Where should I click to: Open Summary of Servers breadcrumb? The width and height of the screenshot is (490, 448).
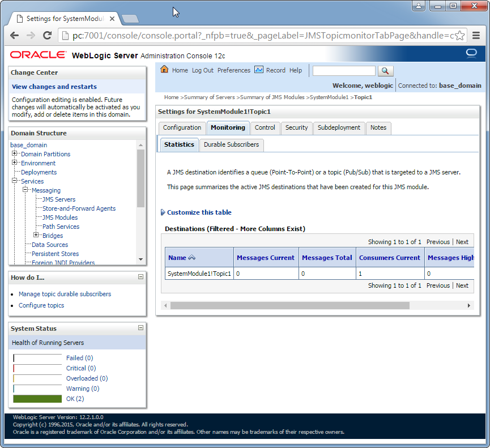point(210,97)
